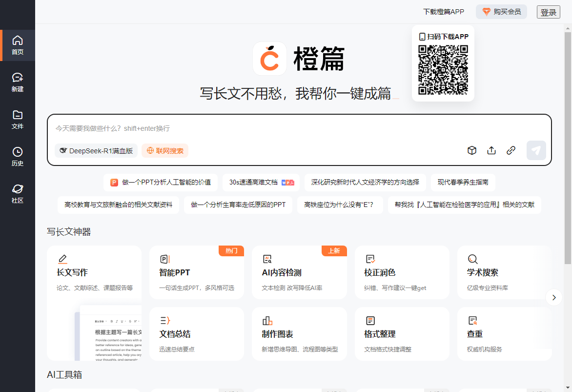Click the link attachment icon in input box
The image size is (572, 392).
(511, 150)
